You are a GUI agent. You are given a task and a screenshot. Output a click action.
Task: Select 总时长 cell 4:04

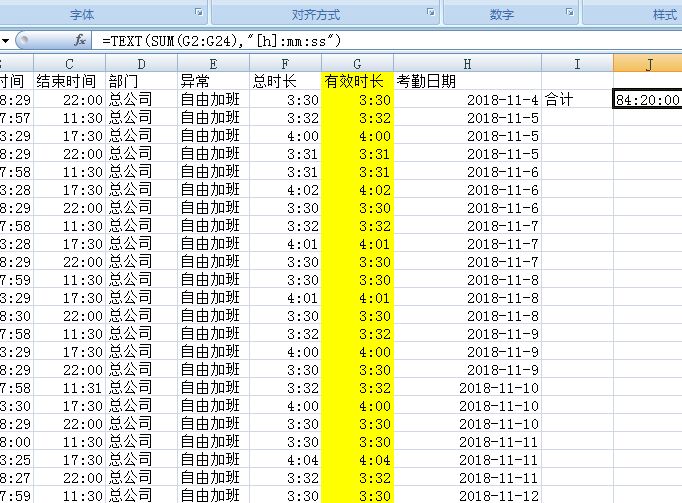click(285, 459)
